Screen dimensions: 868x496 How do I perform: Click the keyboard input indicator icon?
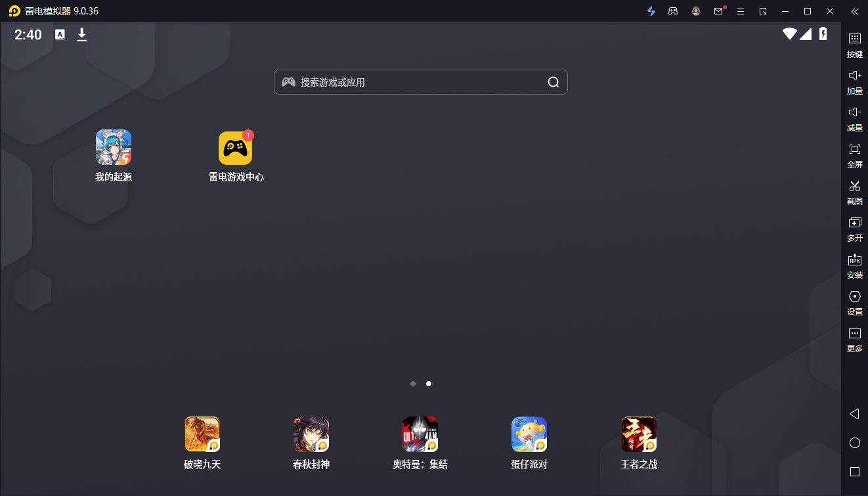pos(60,35)
